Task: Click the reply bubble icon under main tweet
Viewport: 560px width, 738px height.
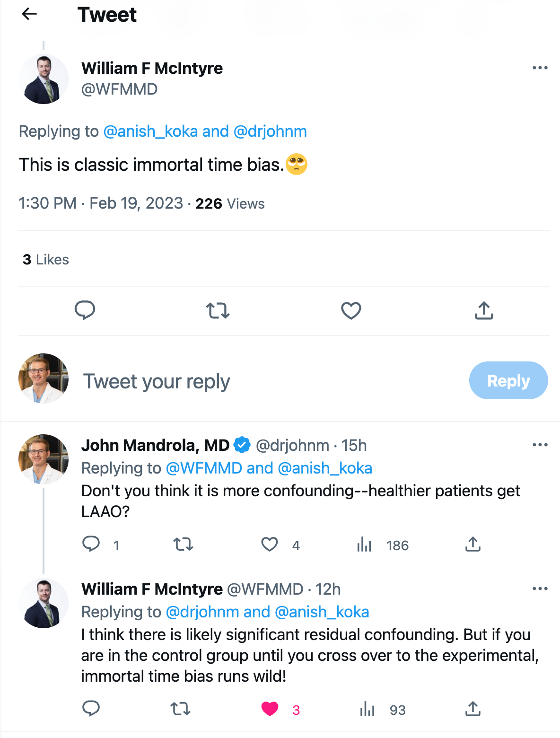Action: 85,310
